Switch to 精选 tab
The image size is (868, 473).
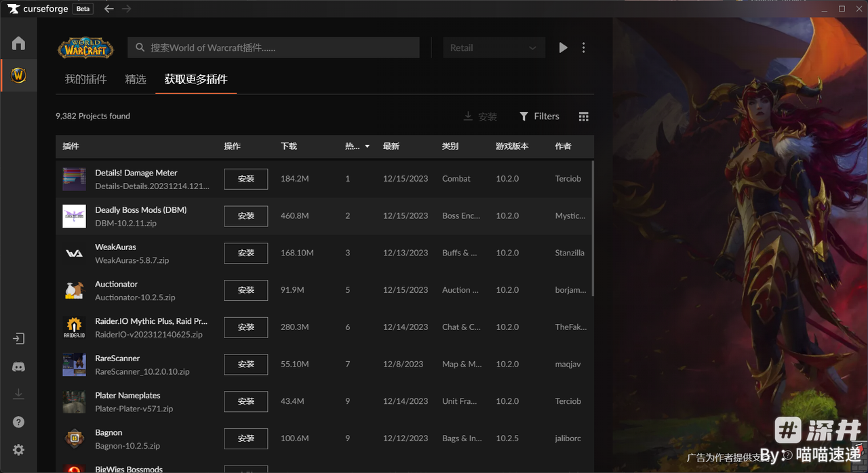[x=136, y=79]
